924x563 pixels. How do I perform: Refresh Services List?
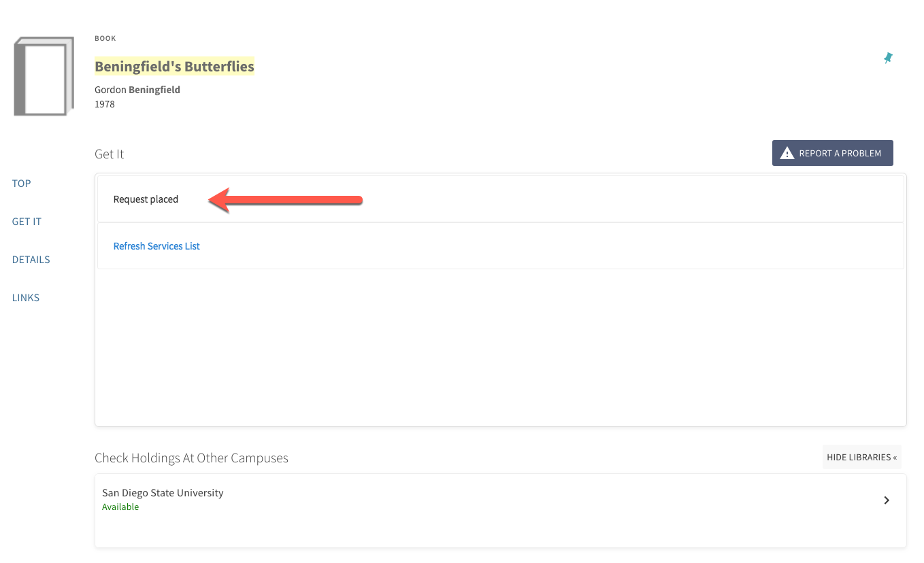[x=156, y=246]
